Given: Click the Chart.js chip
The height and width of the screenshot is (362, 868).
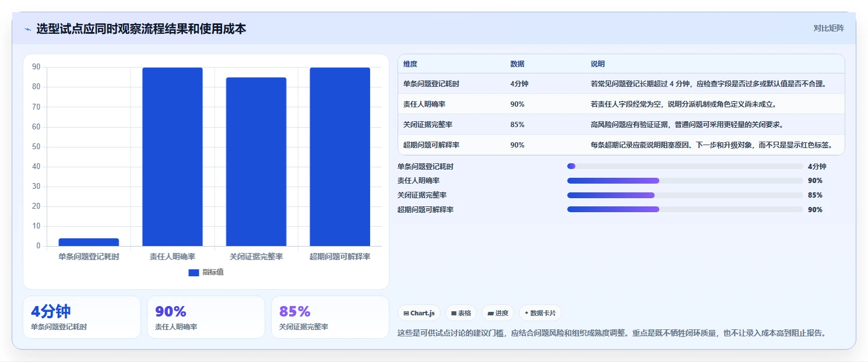Looking at the screenshot, I should [x=419, y=313].
